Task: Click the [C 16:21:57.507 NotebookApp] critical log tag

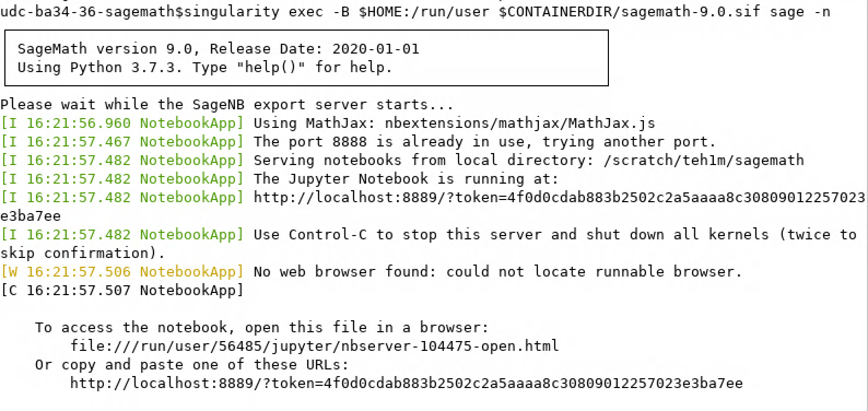Action: (x=122, y=290)
